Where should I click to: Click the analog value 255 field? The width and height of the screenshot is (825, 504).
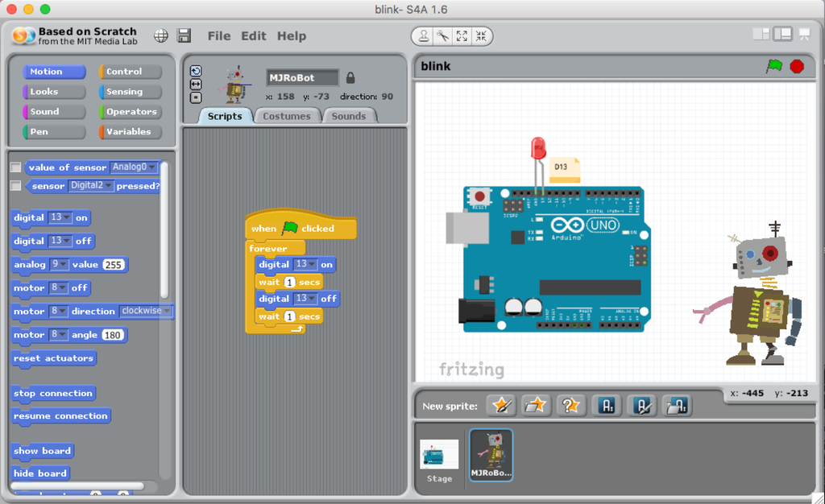tap(114, 264)
